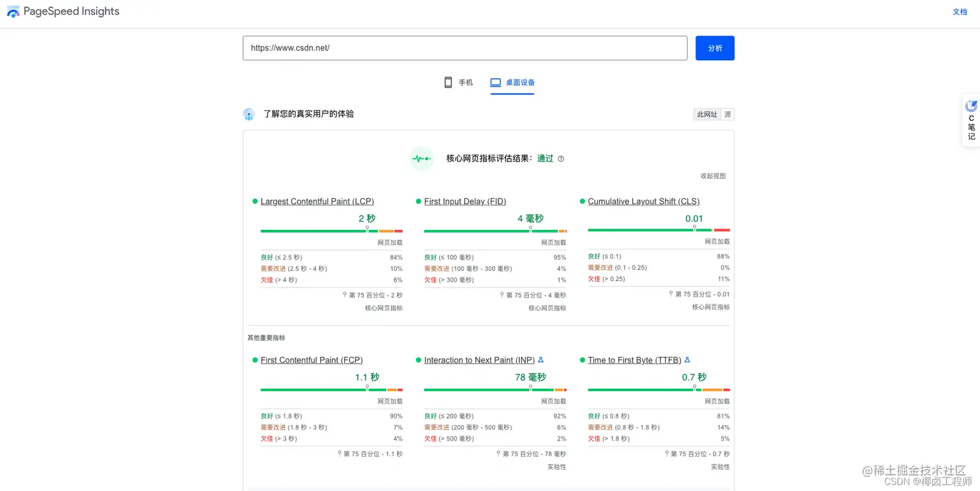Image resolution: width=980 pixels, height=491 pixels.
Task: Collapse the view with 收起视图
Action: pyautogui.click(x=713, y=176)
